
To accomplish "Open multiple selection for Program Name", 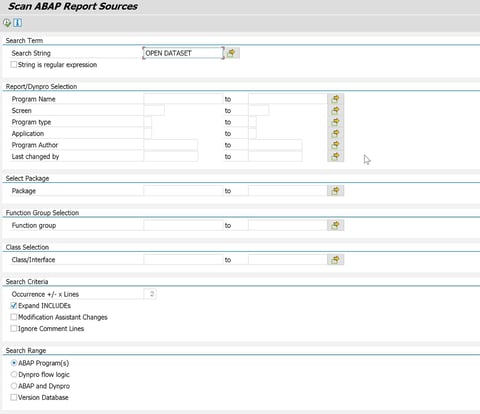I will (335, 99).
